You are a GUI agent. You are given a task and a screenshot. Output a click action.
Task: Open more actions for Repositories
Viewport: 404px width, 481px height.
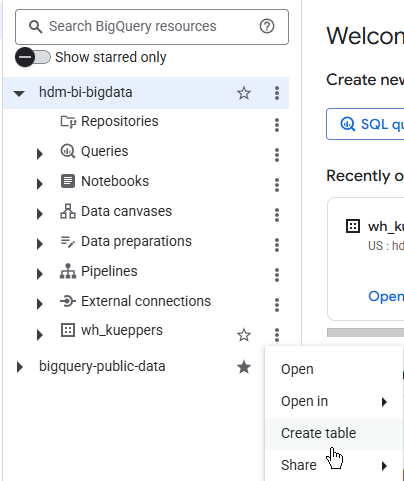click(277, 125)
